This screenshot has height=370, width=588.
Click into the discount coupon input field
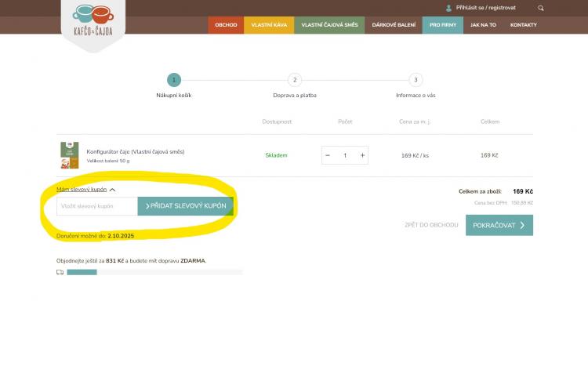pos(97,206)
